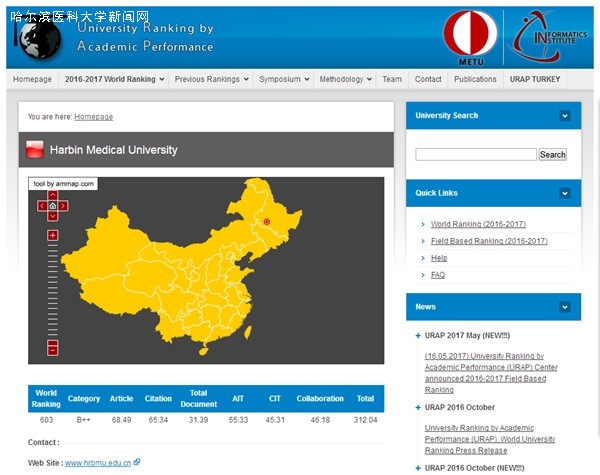This screenshot has width=600, height=475.
Task: Open the Previous Rankings dropdown menu
Action: point(212,79)
